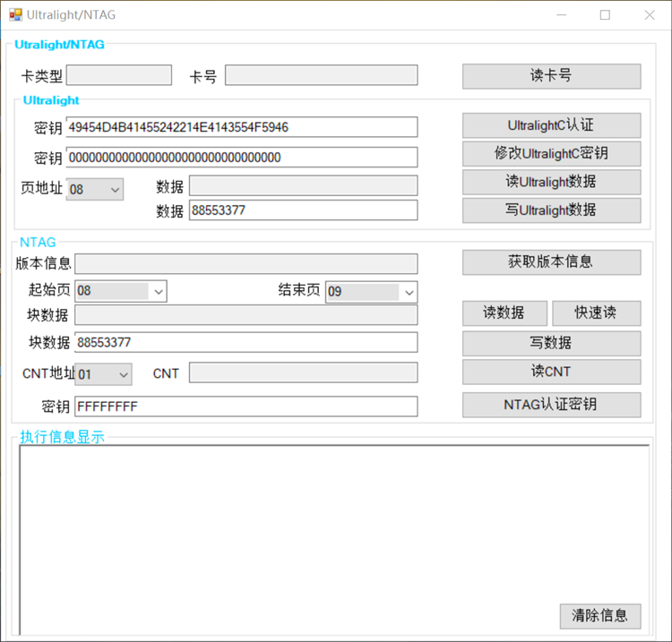The height and width of the screenshot is (642, 672).
Task: Click 修改UltralightC密钥 button
Action: tap(551, 153)
